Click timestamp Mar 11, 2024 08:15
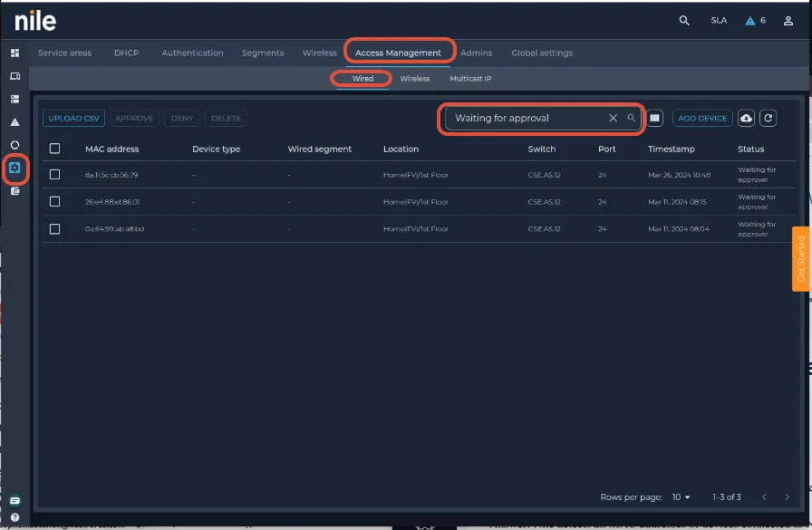This screenshot has width=812, height=530. click(x=677, y=202)
